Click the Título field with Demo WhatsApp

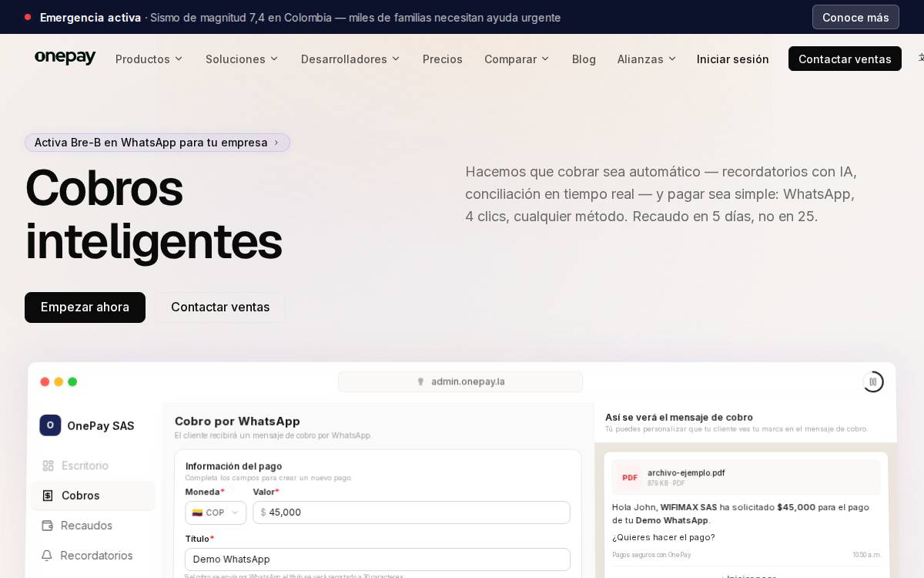coord(377,560)
